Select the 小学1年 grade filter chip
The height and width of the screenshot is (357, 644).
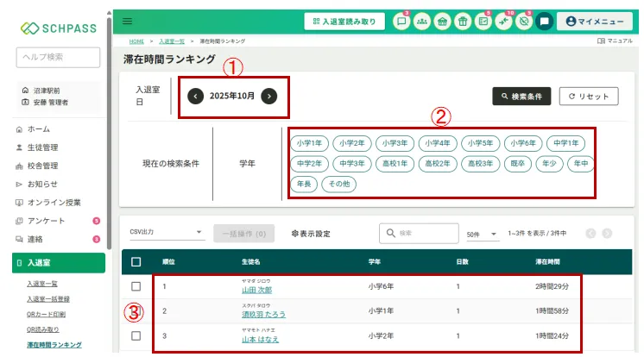coord(307,143)
